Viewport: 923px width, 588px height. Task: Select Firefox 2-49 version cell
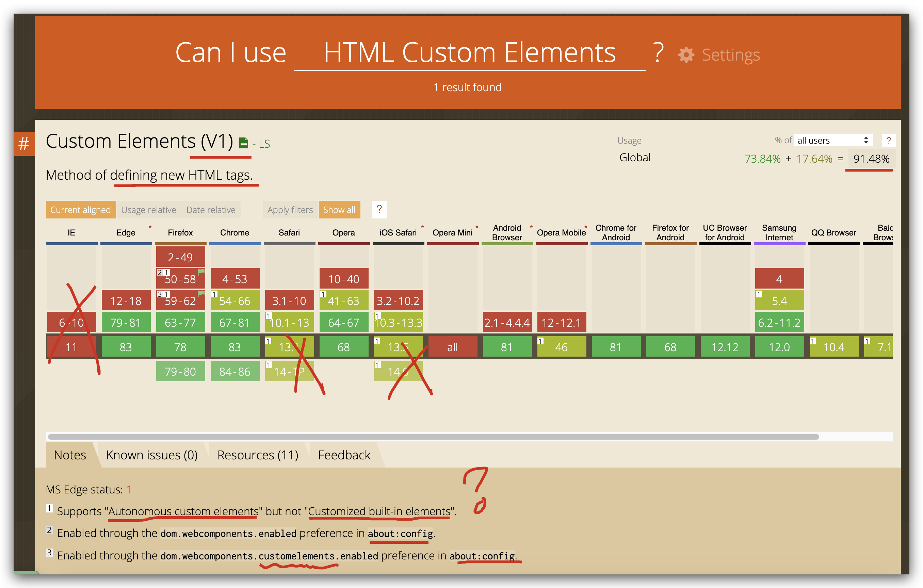pyautogui.click(x=180, y=257)
